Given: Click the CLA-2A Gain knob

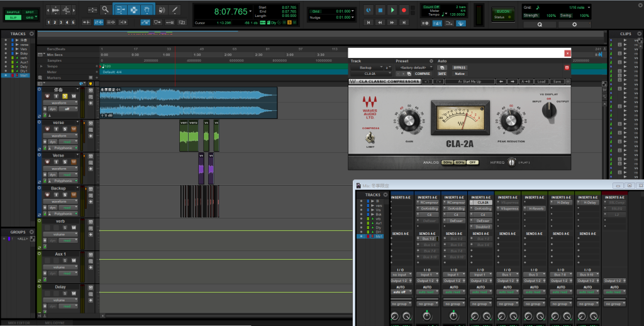Looking at the screenshot, I should tap(409, 120).
